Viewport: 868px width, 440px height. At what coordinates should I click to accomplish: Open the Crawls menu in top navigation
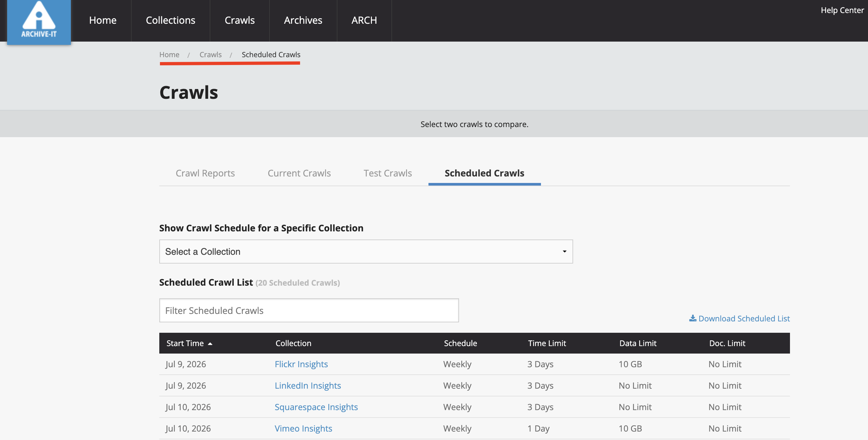[240, 20]
